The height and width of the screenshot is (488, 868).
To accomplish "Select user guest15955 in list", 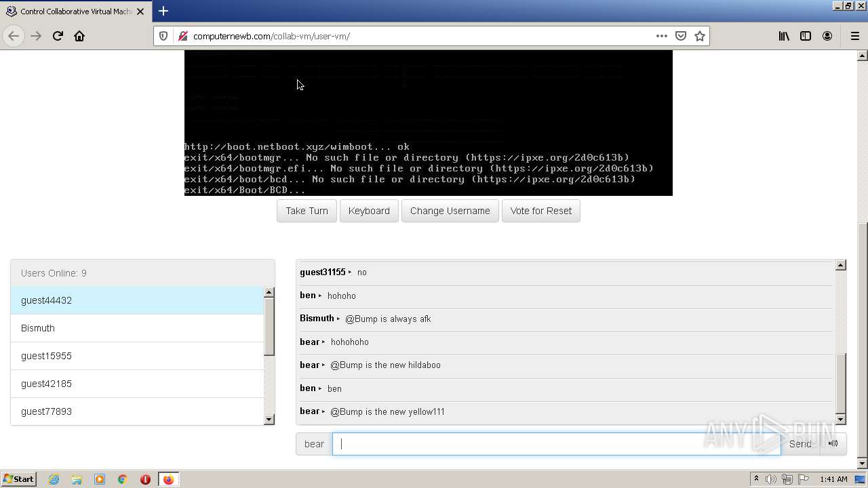I will pyautogui.click(x=137, y=356).
